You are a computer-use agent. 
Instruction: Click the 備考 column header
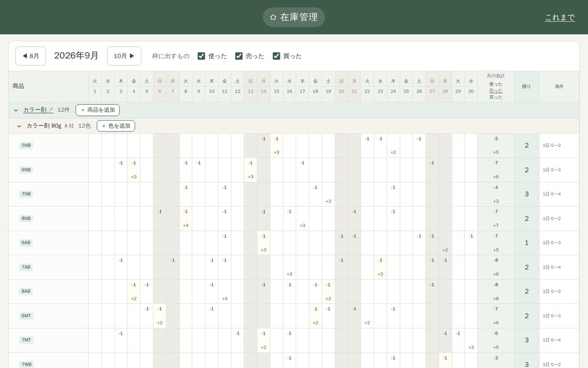[x=559, y=87]
